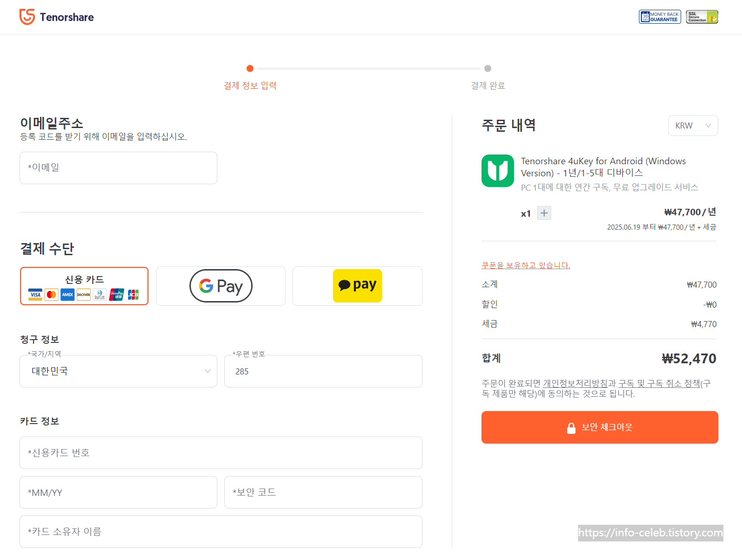The width and height of the screenshot is (742, 560).
Task: Click the SSL Secure Connection badge
Action: [702, 17]
